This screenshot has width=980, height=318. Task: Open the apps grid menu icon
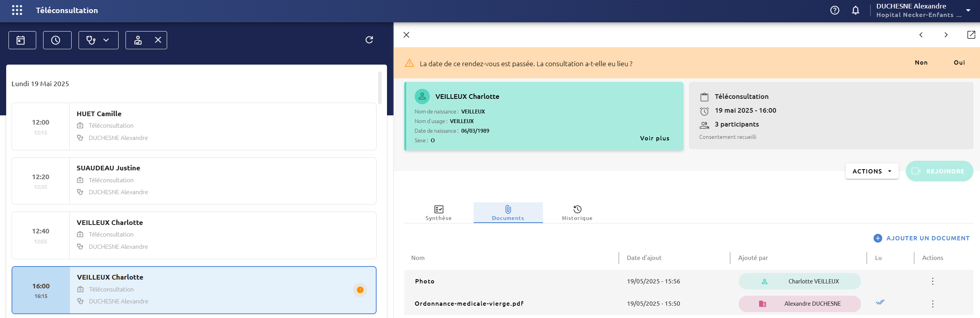coord(17,10)
